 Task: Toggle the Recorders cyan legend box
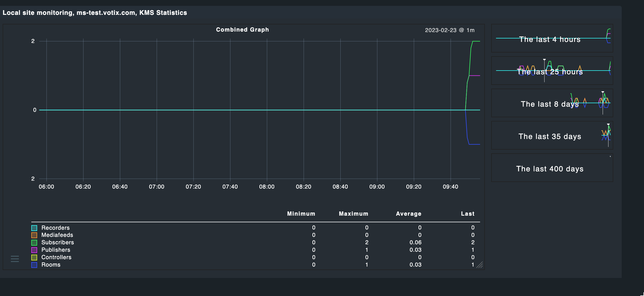coord(34,228)
